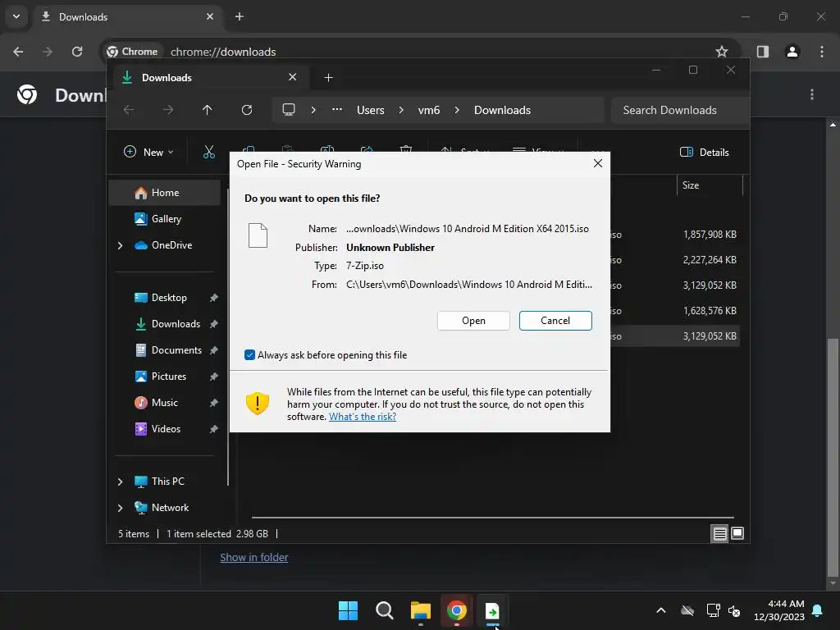Click File Explorer forward arrow
The height and width of the screenshot is (630, 840).
168,110
